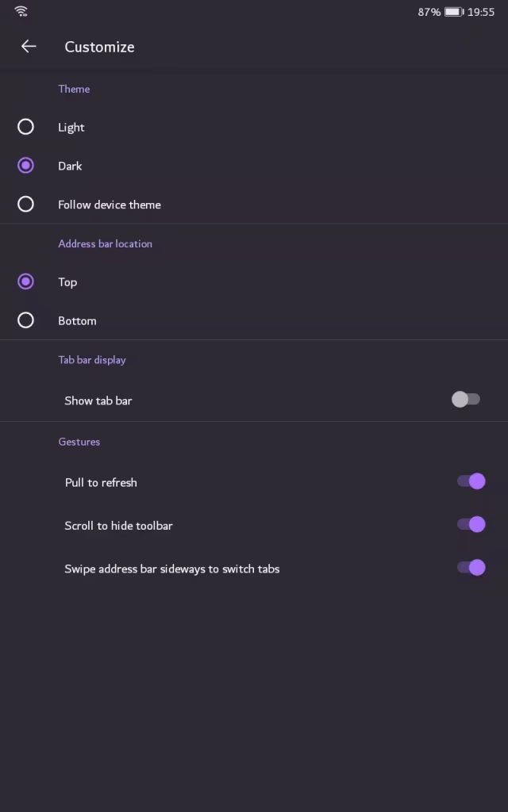Viewport: 508px width, 812px height.
Task: Enable the Show tab bar toggle
Action: click(x=467, y=400)
